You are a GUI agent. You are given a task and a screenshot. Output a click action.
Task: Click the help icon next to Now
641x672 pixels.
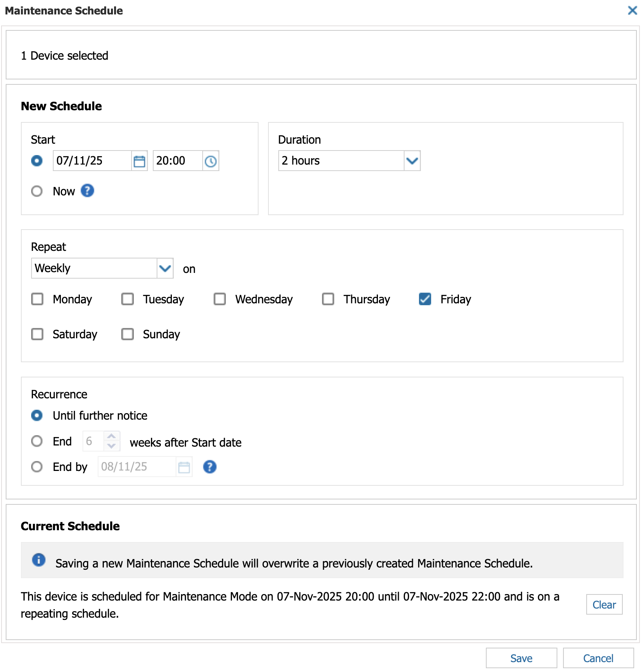pyautogui.click(x=87, y=191)
